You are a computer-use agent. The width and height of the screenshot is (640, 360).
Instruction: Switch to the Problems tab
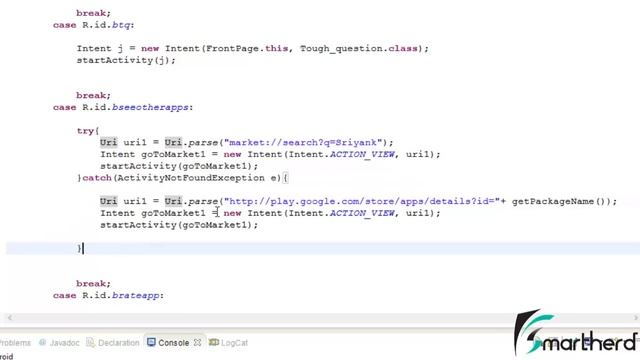coord(15,343)
